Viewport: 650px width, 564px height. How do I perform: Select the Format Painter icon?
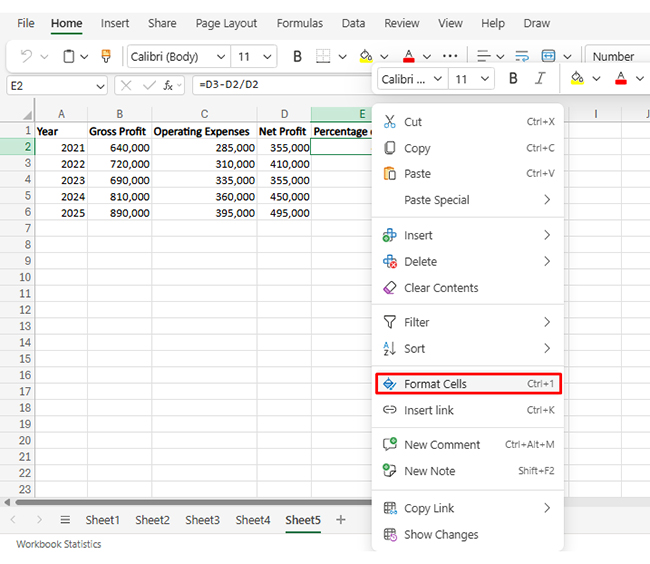106,56
